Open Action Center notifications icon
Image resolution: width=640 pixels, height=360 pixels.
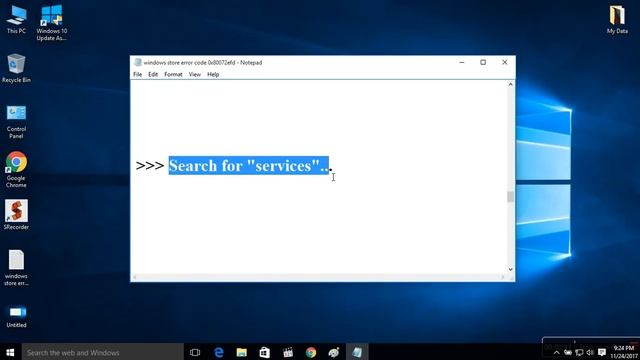(x=602, y=352)
